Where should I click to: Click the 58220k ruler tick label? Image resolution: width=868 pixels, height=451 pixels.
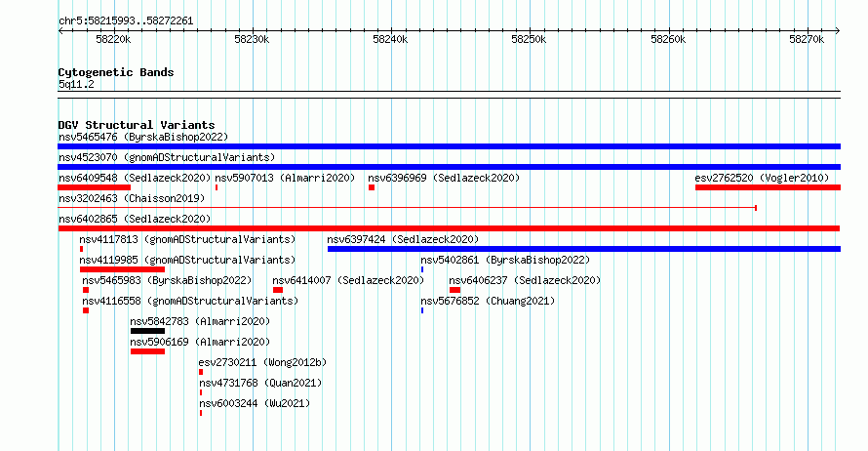[113, 39]
